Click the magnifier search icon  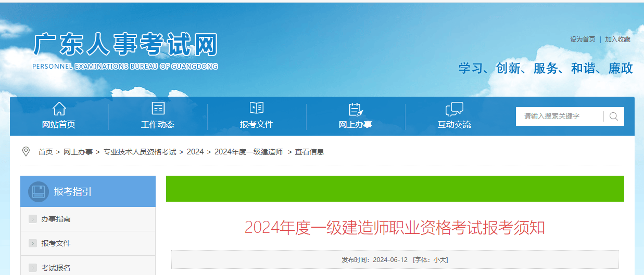click(614, 116)
